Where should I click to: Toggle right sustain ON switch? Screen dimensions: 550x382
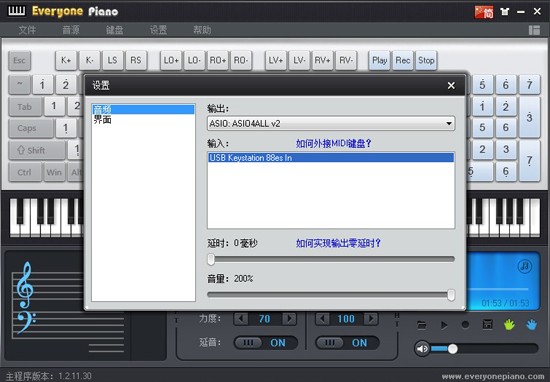[347, 343]
